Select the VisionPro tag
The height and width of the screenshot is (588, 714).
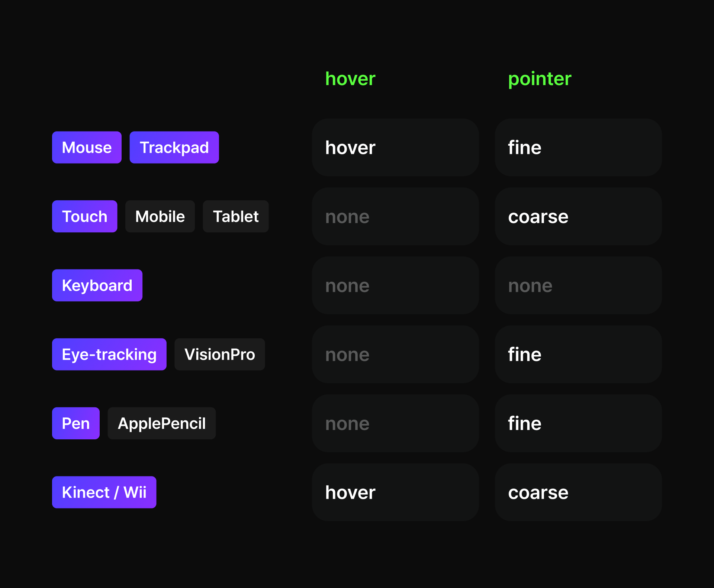coord(219,354)
